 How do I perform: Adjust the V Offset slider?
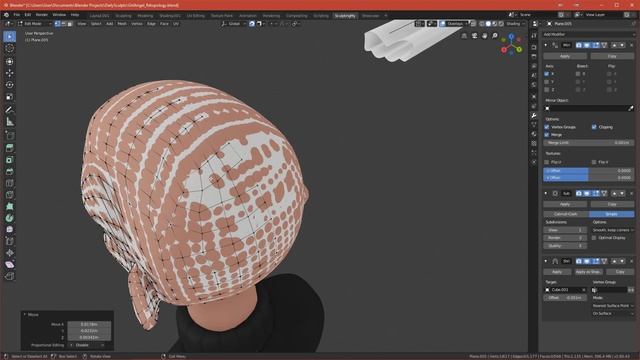[589, 178]
